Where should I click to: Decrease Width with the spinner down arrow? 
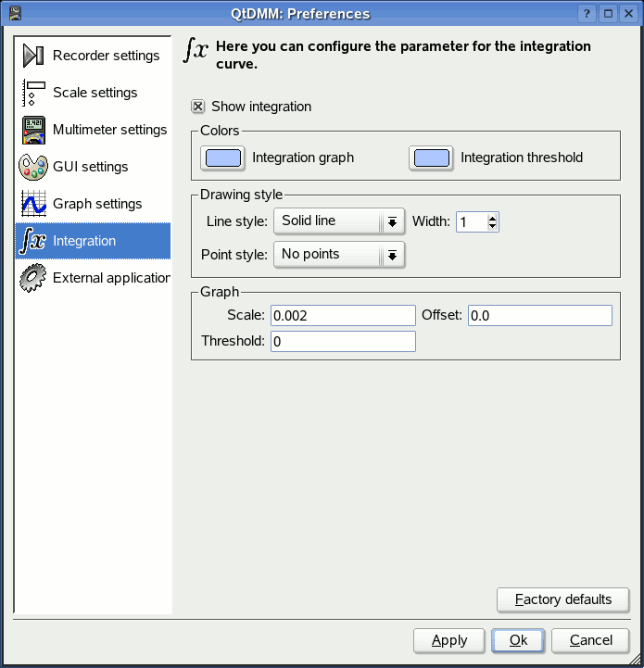coord(492,227)
